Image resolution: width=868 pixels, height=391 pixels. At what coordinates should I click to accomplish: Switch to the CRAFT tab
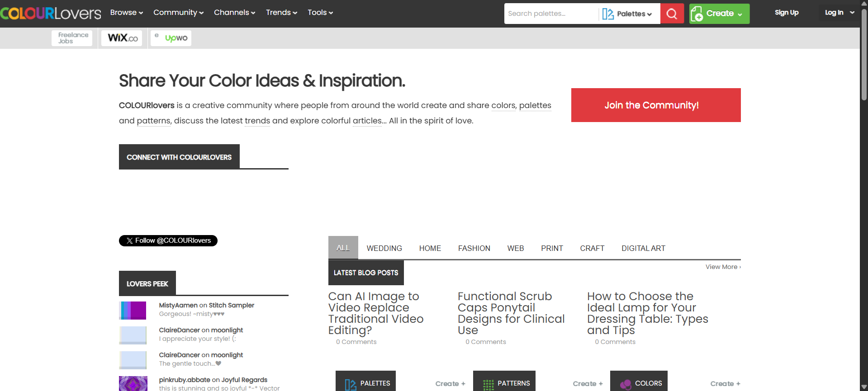click(593, 248)
